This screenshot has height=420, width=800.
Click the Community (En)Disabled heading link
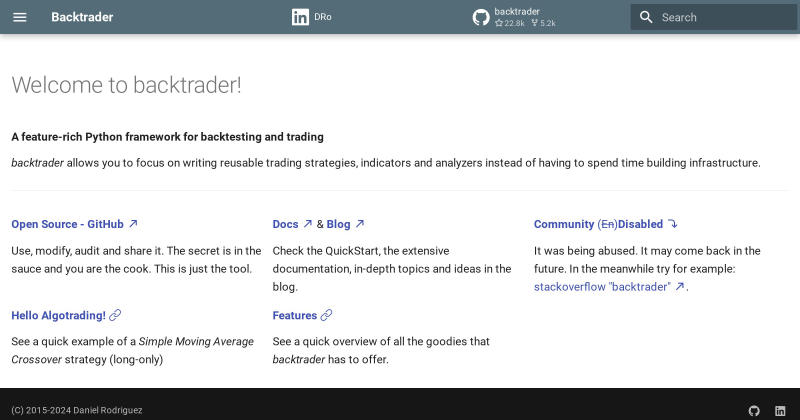(x=606, y=224)
